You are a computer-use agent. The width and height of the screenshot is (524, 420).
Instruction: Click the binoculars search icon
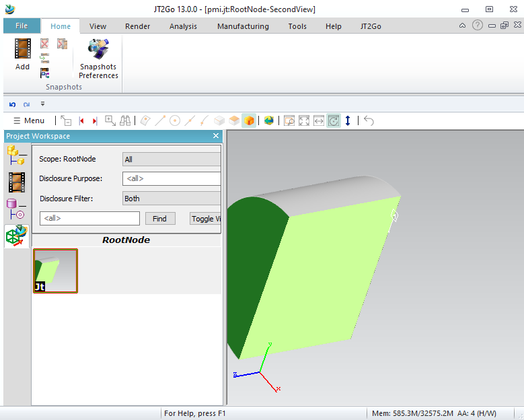pyautogui.click(x=125, y=120)
